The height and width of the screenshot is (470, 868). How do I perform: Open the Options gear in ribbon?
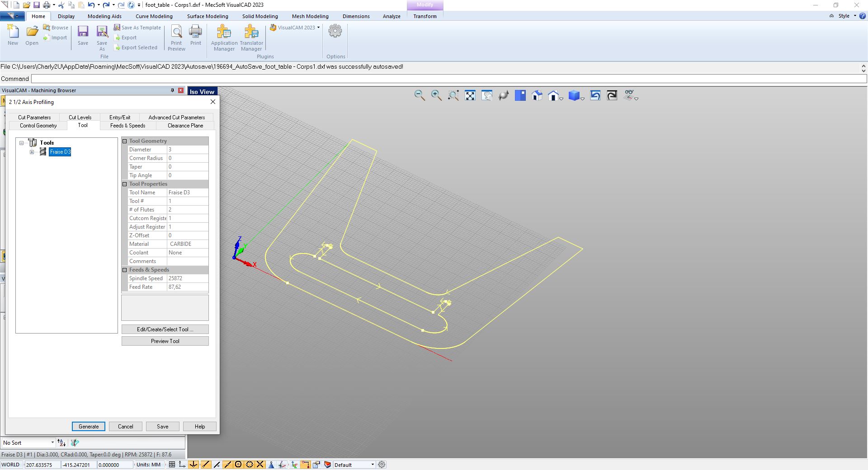tap(335, 31)
